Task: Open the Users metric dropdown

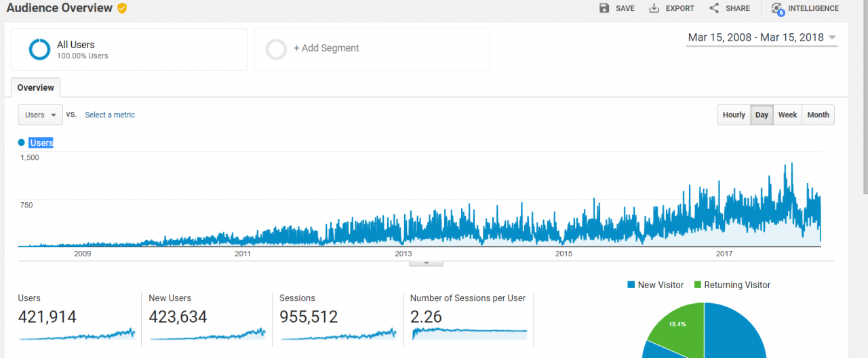Action: pyautogui.click(x=41, y=115)
